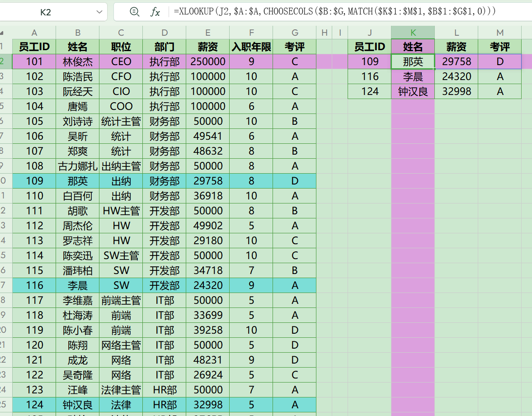Select cell containing 250000
This screenshot has height=416, width=532.
coord(208,61)
